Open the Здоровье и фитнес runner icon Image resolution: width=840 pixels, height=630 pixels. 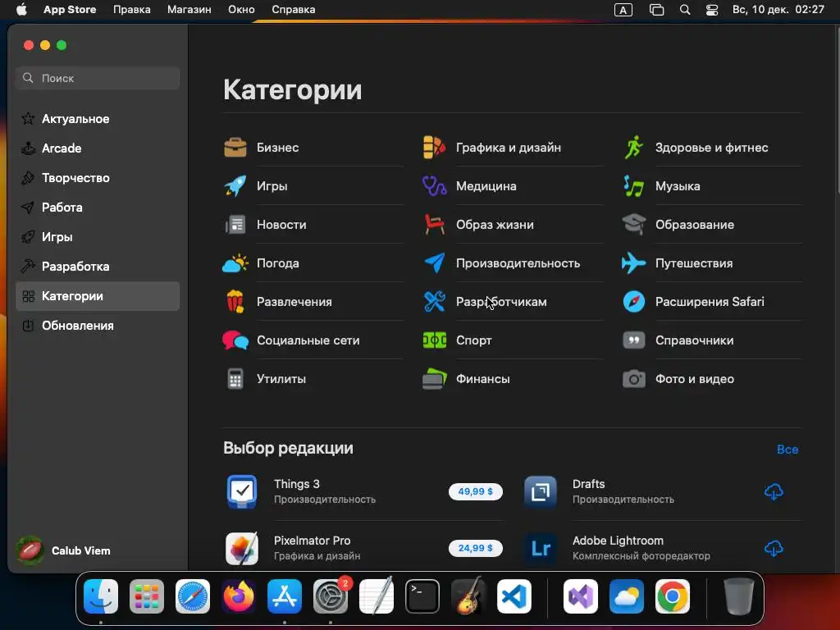click(x=634, y=148)
